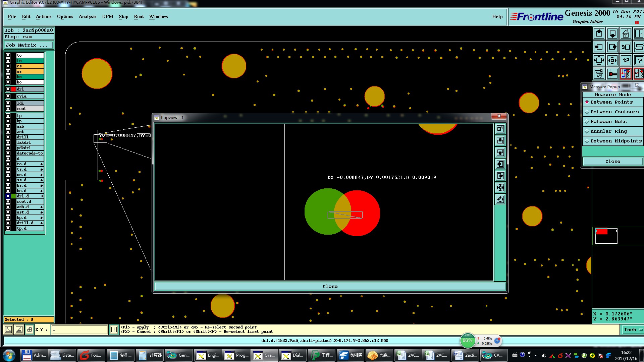The image size is (644, 362).
Task: Open the DFM menu
Action: (x=107, y=16)
